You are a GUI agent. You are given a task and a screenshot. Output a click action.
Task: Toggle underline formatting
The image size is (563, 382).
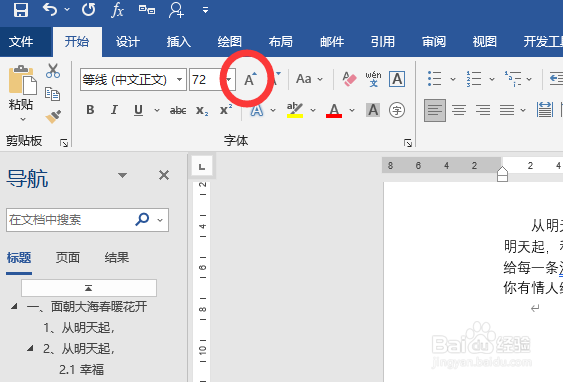(x=138, y=110)
